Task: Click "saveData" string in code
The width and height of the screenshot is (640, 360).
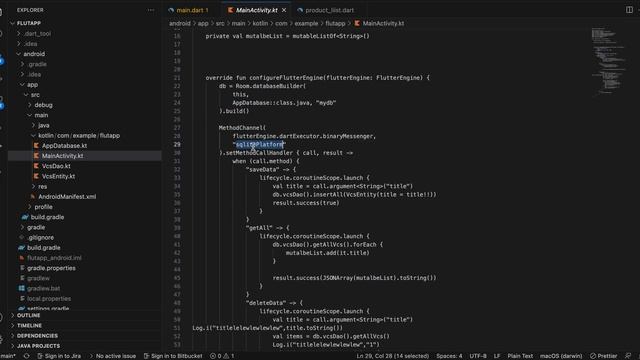Action: tap(263, 169)
